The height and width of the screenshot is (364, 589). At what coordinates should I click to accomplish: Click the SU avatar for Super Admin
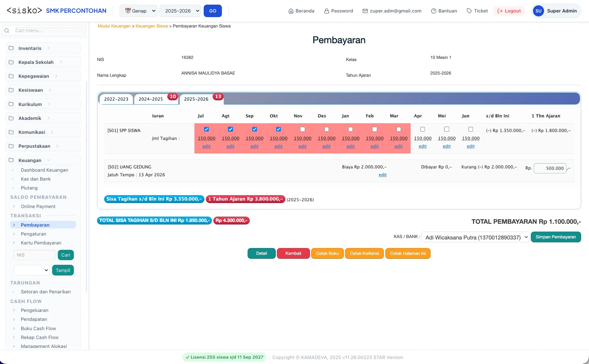(x=538, y=11)
